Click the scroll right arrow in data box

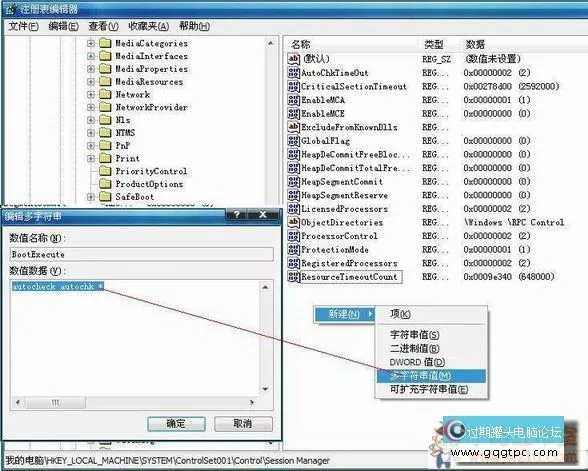[x=252, y=402]
